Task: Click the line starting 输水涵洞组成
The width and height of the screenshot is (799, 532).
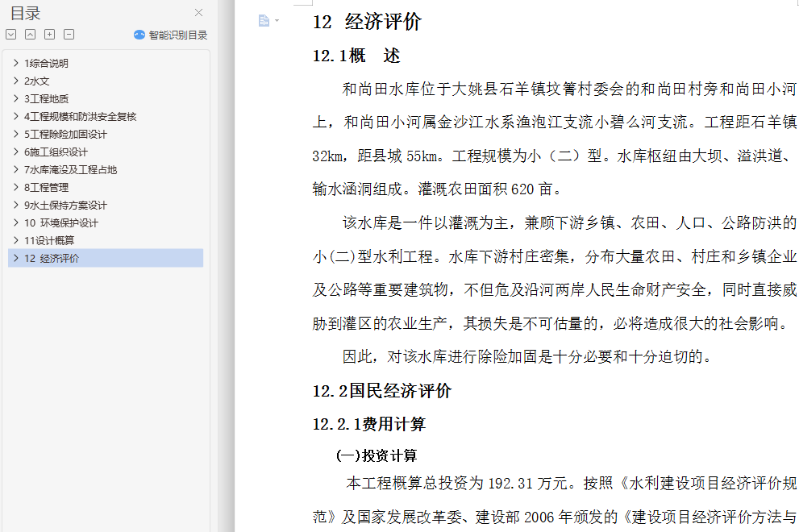Action: click(437, 189)
